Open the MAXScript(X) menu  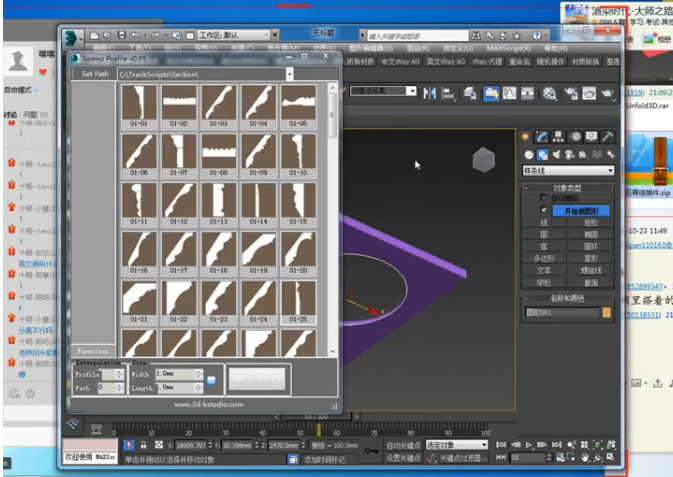508,48
